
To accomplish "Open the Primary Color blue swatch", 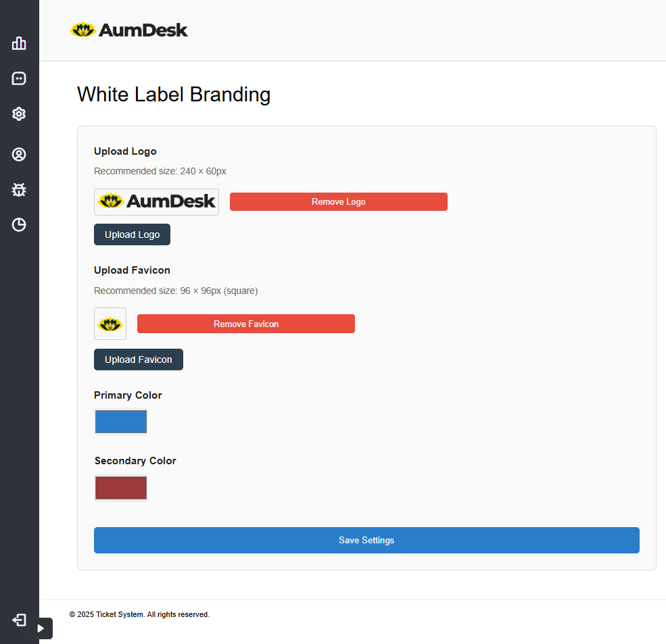I will pos(121,422).
